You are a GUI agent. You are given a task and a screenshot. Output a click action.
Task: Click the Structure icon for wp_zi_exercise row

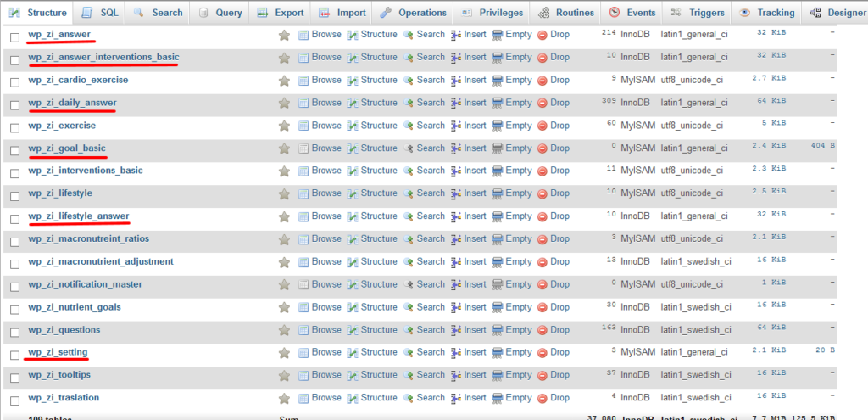click(x=353, y=126)
